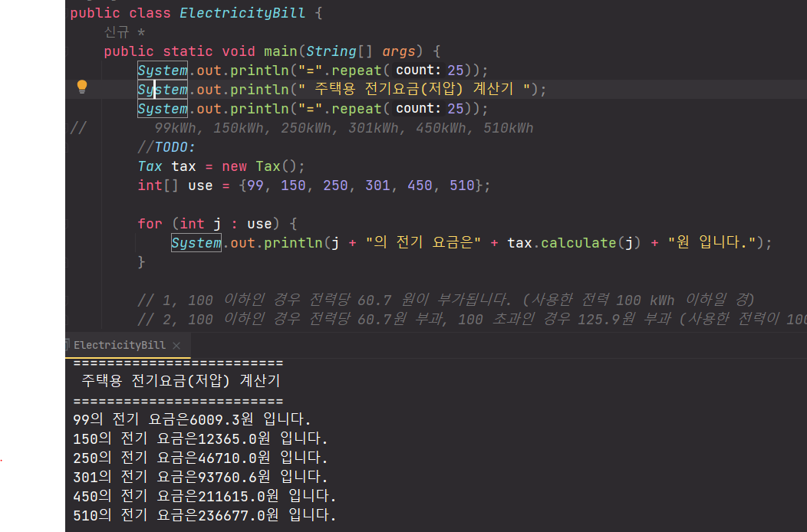Image resolution: width=807 pixels, height=532 pixels.
Task: Click the ElectricityBill class name
Action: (242, 13)
